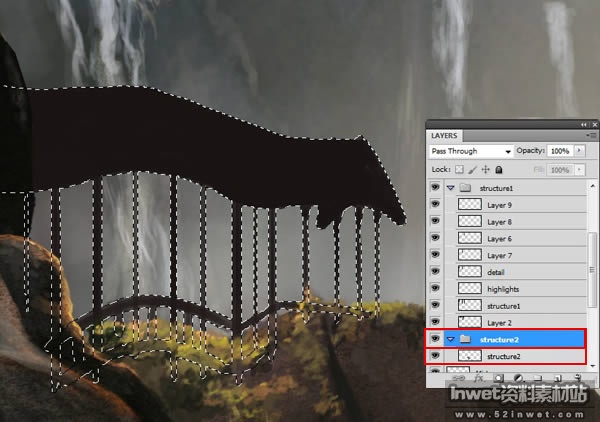Lock image pixels brush icon
The image size is (600, 422).
pyautogui.click(x=473, y=169)
